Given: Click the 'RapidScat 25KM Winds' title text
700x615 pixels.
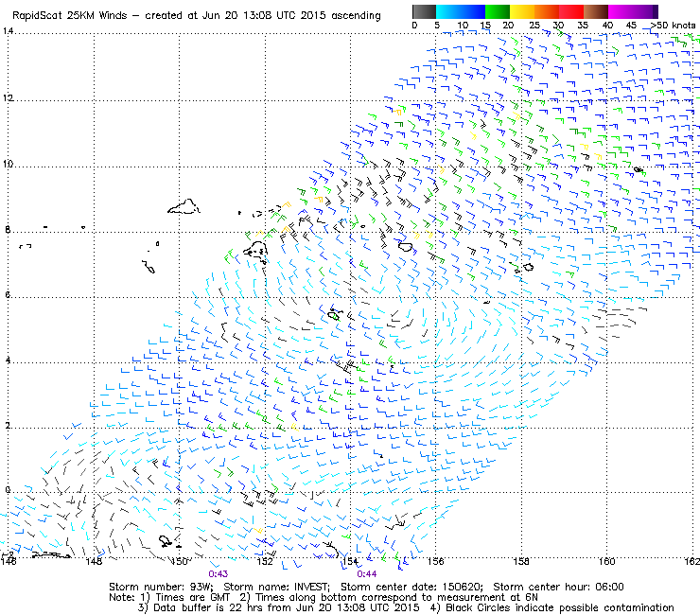Looking at the screenshot, I should pyautogui.click(x=70, y=16).
